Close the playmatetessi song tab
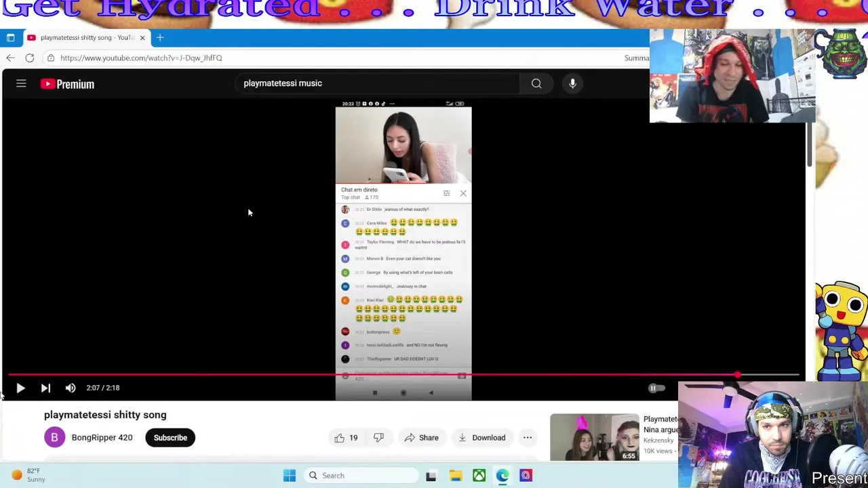 [x=142, y=37]
